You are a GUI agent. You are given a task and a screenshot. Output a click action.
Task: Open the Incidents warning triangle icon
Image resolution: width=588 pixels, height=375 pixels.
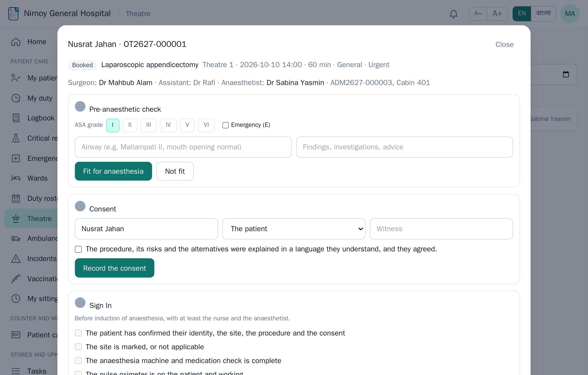coord(16,259)
